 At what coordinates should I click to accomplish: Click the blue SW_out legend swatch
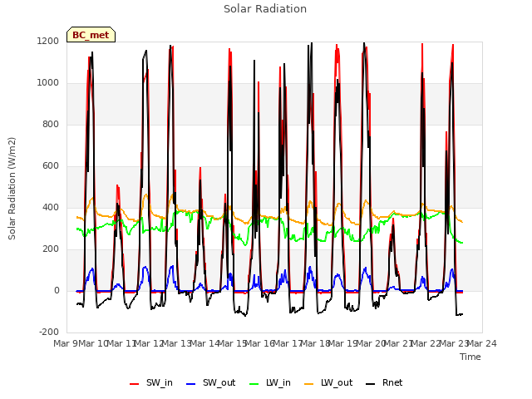(x=191, y=384)
